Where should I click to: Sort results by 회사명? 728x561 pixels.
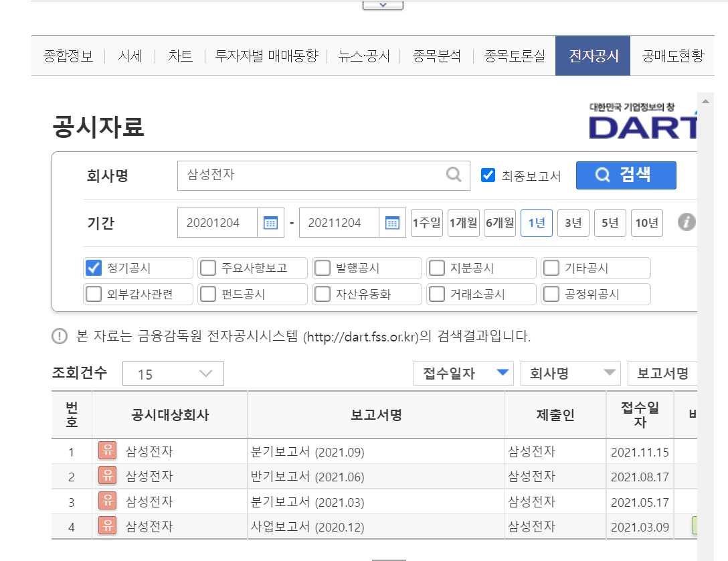click(x=571, y=374)
